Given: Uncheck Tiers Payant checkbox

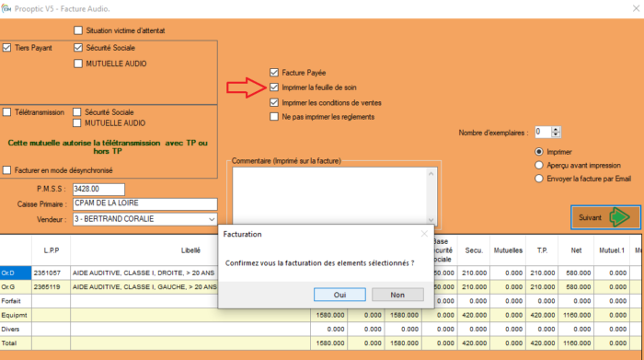Looking at the screenshot, I should click(x=7, y=48).
